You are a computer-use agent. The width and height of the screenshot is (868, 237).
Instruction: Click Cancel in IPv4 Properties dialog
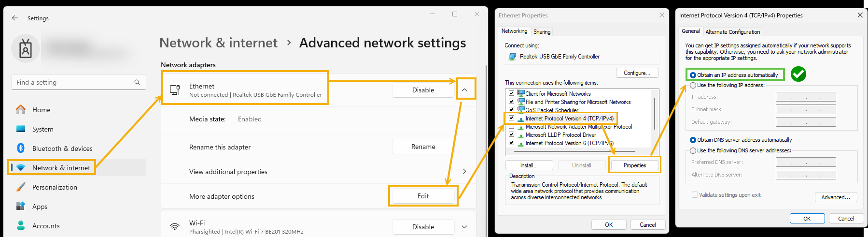pos(846,219)
